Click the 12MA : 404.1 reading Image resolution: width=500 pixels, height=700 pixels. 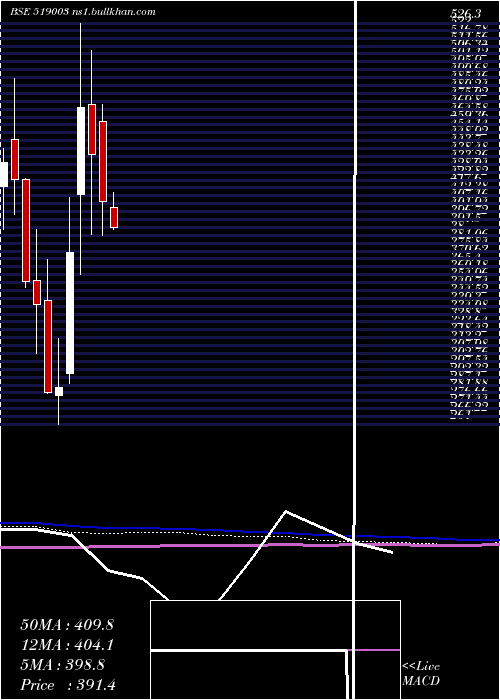click(67, 645)
